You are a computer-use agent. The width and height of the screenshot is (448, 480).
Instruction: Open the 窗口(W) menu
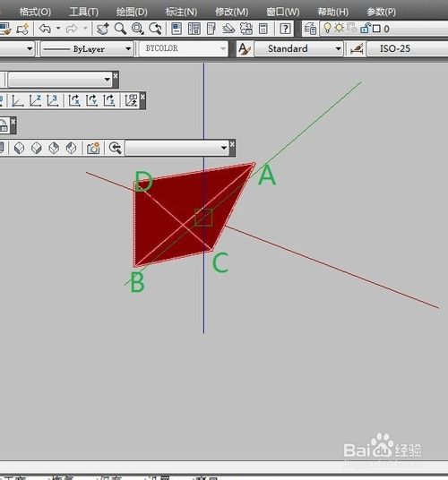pyautogui.click(x=282, y=12)
